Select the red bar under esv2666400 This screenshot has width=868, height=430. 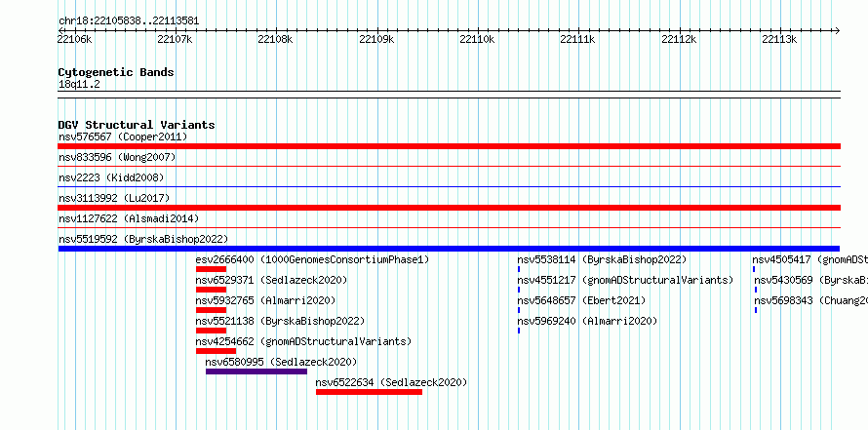[x=211, y=269]
